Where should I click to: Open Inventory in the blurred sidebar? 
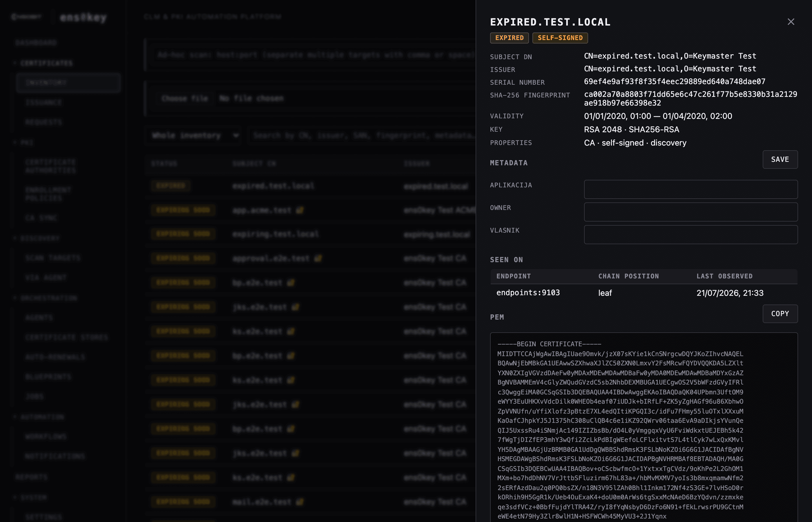(x=68, y=83)
